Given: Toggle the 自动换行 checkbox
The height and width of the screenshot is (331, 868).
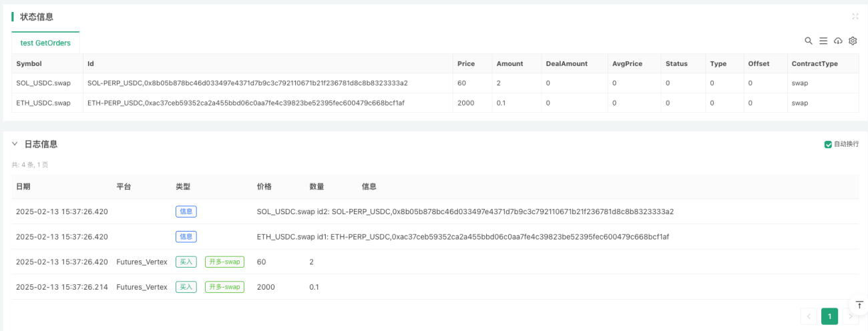Looking at the screenshot, I should pos(829,144).
